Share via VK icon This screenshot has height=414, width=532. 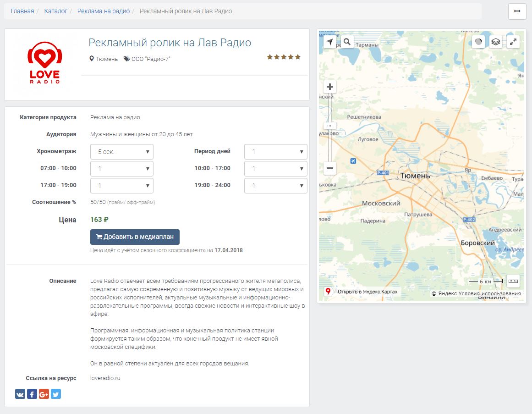(x=20, y=394)
